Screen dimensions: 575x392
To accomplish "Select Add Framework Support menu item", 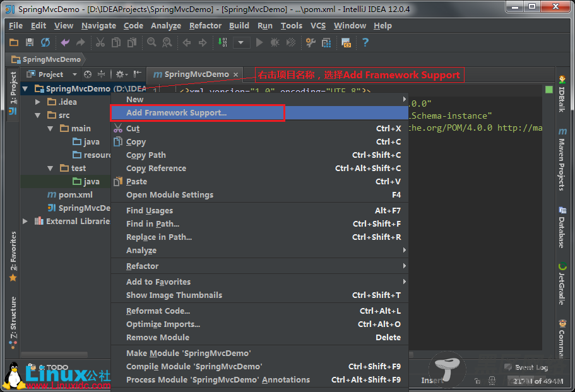I will click(x=259, y=112).
